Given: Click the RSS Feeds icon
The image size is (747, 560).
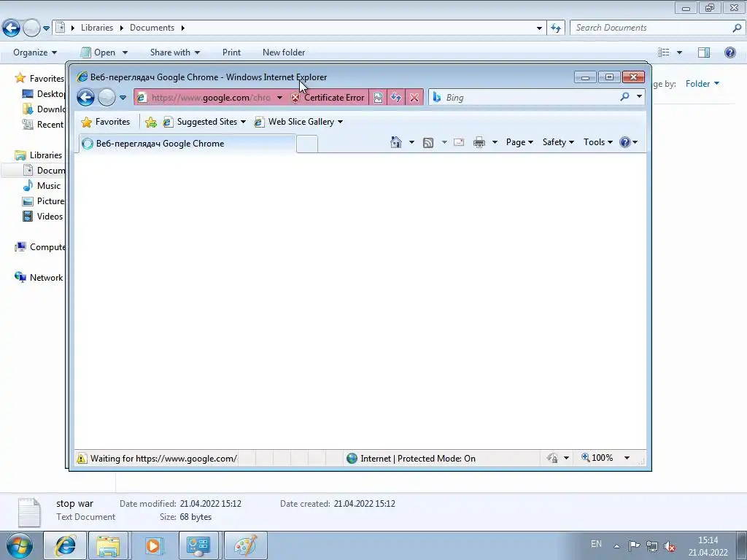Looking at the screenshot, I should coord(428,142).
